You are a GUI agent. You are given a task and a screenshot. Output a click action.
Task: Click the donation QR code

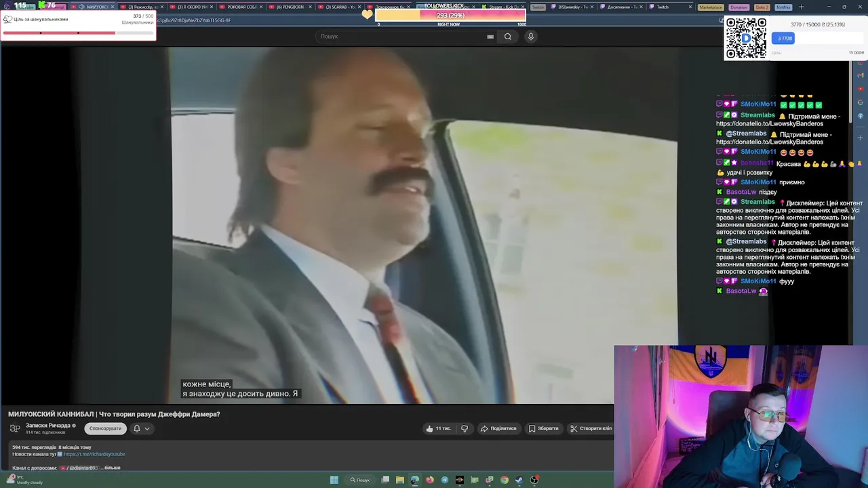point(746,38)
